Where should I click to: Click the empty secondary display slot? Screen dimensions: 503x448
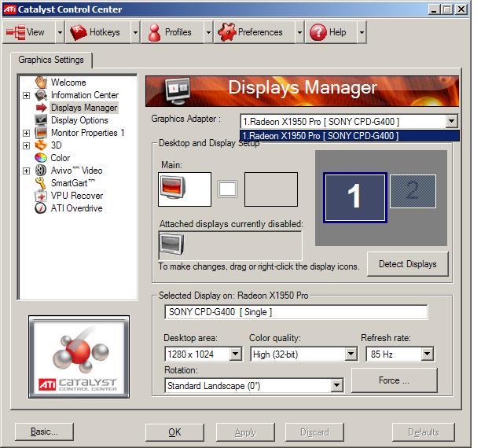click(x=271, y=189)
